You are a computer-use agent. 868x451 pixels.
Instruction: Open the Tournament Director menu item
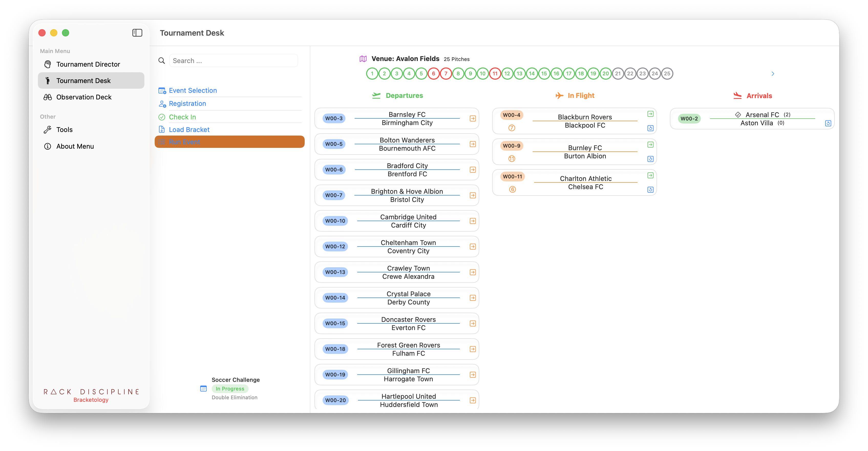pos(88,64)
